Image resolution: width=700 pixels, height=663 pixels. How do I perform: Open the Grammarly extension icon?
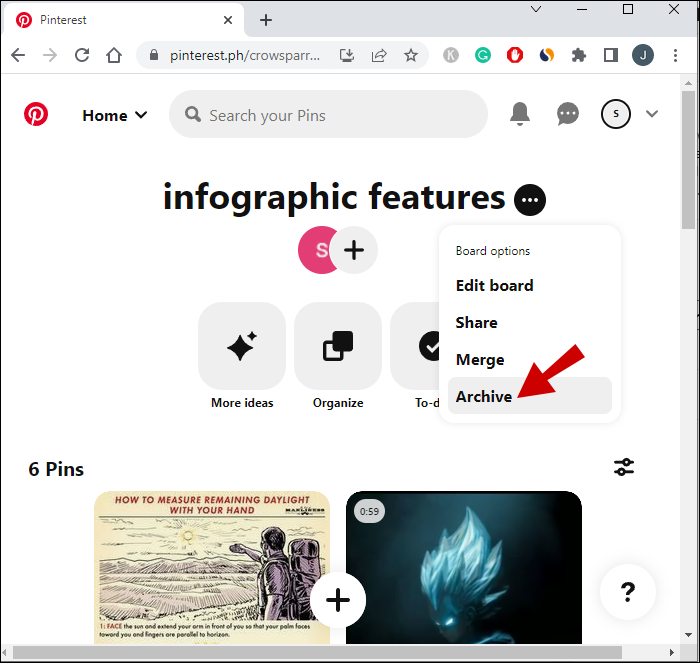click(483, 55)
